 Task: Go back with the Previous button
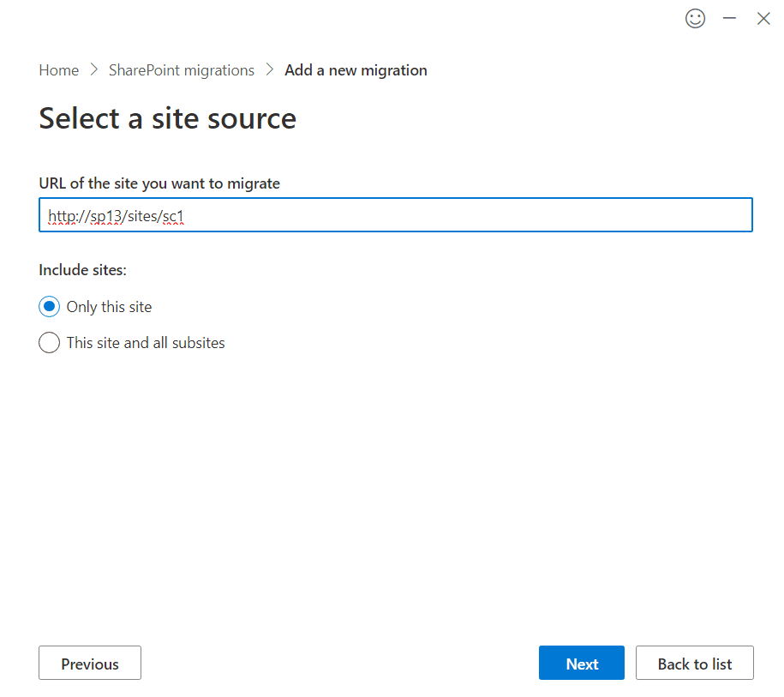click(x=90, y=664)
